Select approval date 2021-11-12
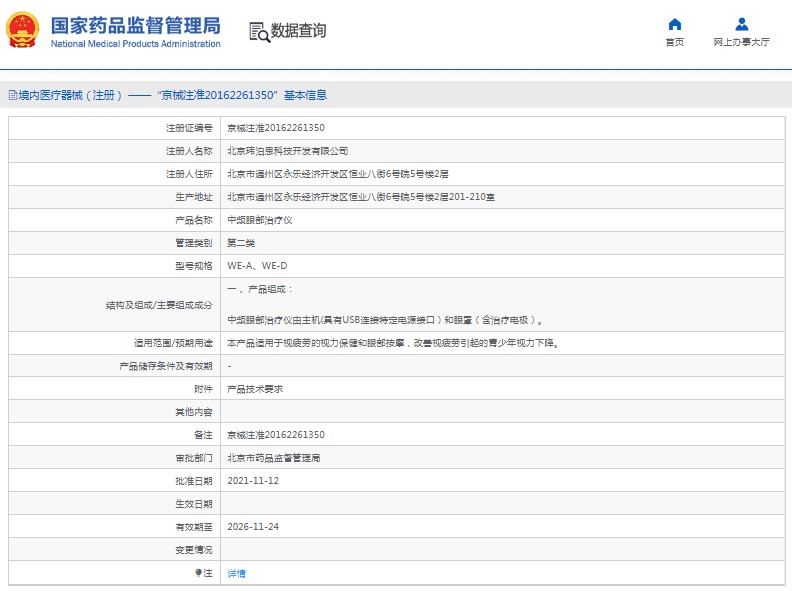The height and width of the screenshot is (591, 792). tap(253, 480)
